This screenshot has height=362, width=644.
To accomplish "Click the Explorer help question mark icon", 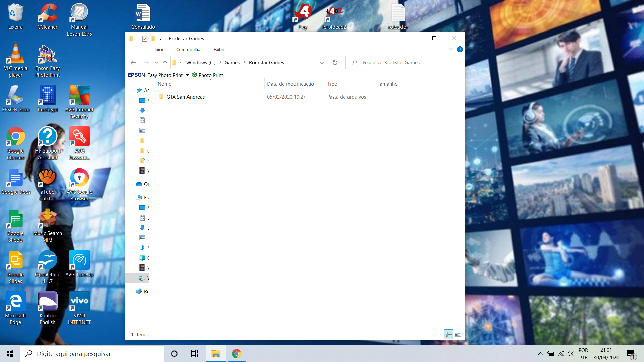I will (460, 49).
